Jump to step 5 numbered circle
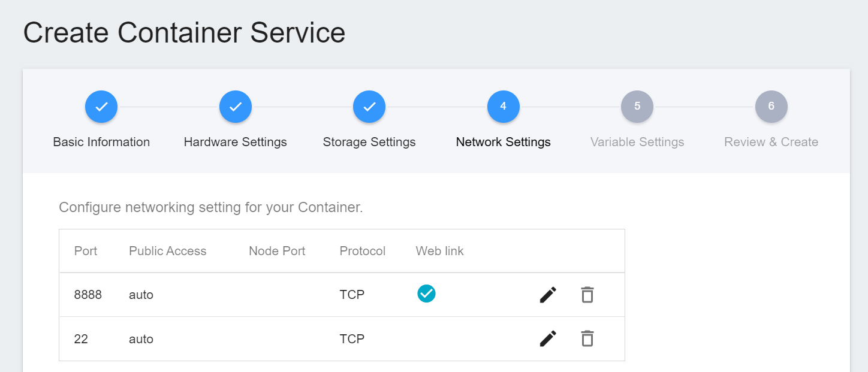868x372 pixels. [637, 107]
